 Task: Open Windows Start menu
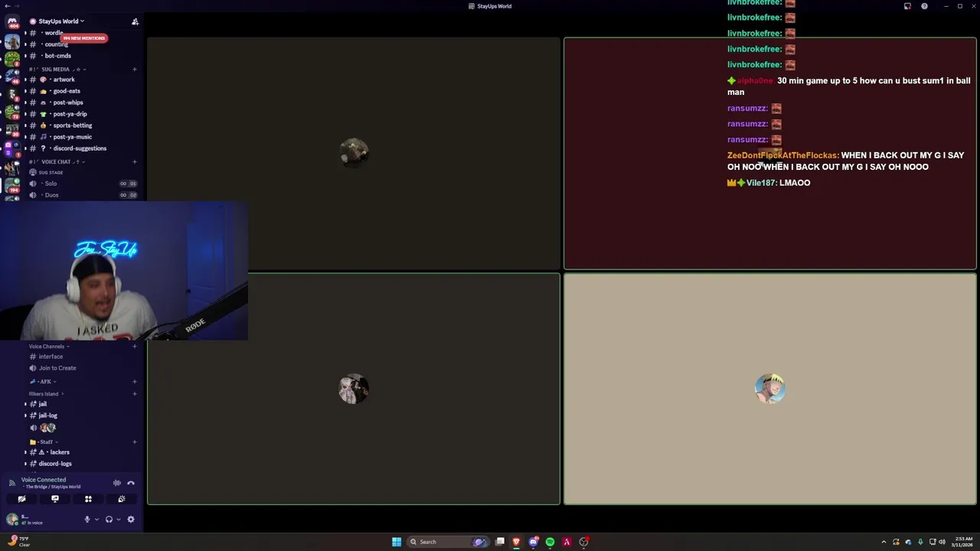pyautogui.click(x=397, y=542)
